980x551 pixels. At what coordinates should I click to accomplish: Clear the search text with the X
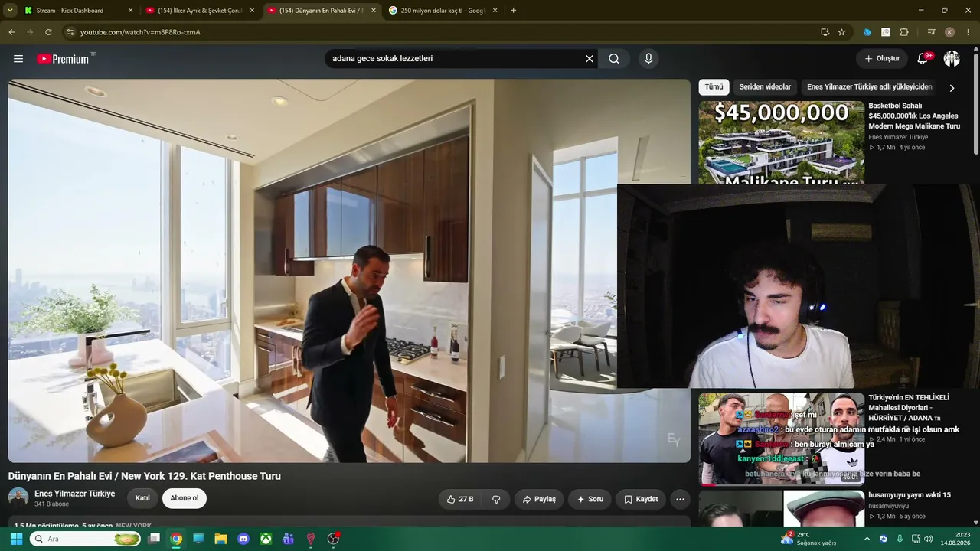pos(590,59)
